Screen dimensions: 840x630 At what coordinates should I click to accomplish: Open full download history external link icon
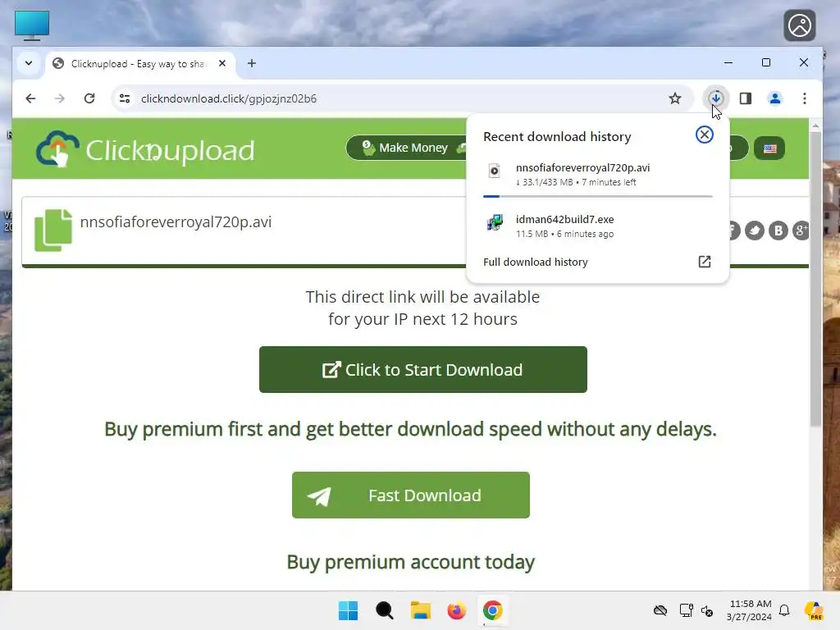click(x=704, y=262)
